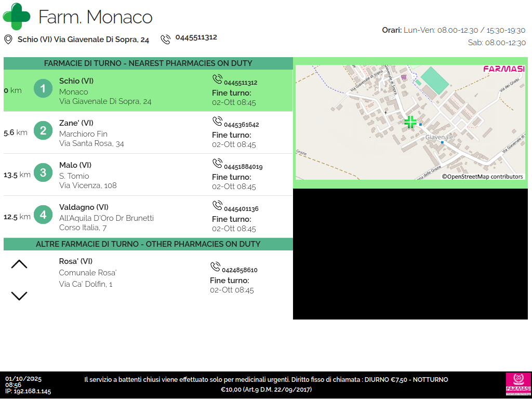Image resolution: width=532 pixels, height=399 pixels.
Task: Call Valdagno pharmacy number 0445401136
Action: 241,209
